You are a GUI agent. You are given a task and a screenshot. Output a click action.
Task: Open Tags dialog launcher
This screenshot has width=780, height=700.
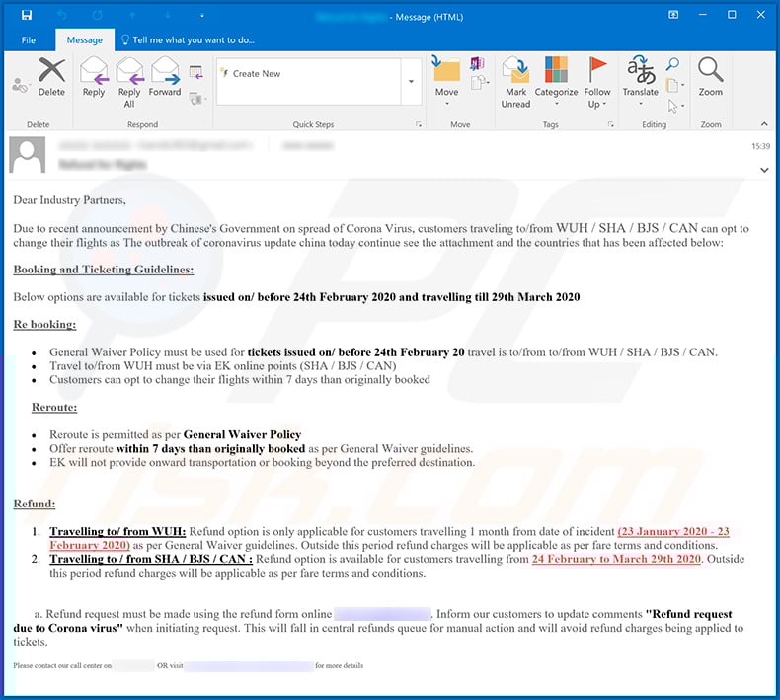pos(611,124)
